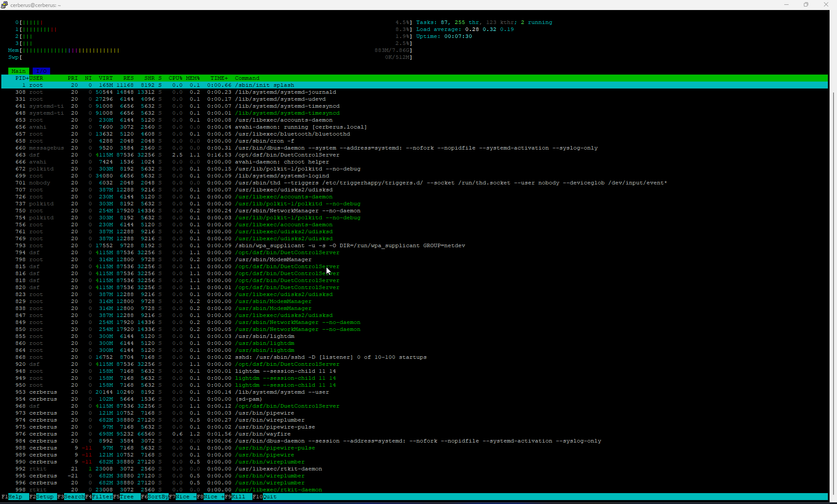Screen dimensions: 837x504
Task: Click the CPU 1 usage meter
Action: pyautogui.click(x=214, y=29)
